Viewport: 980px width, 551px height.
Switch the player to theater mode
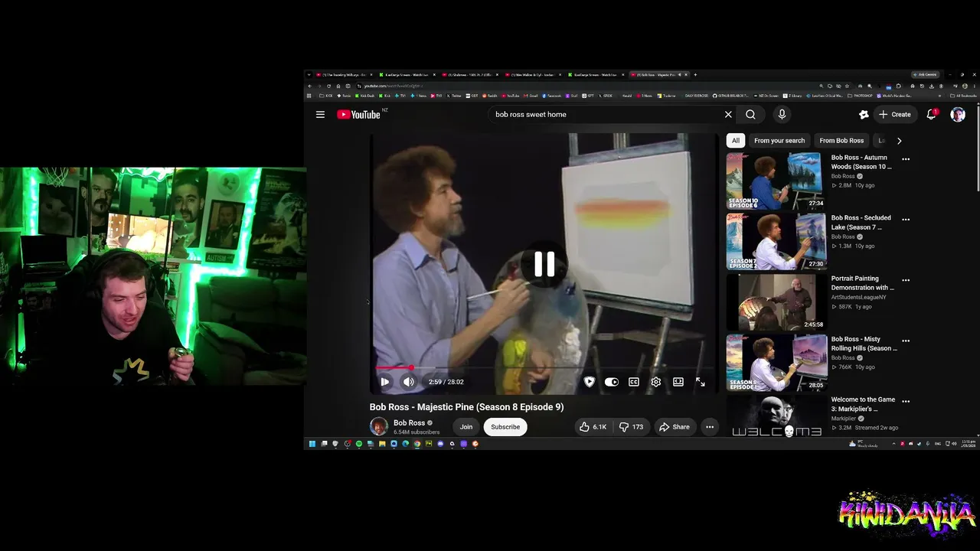click(x=678, y=382)
